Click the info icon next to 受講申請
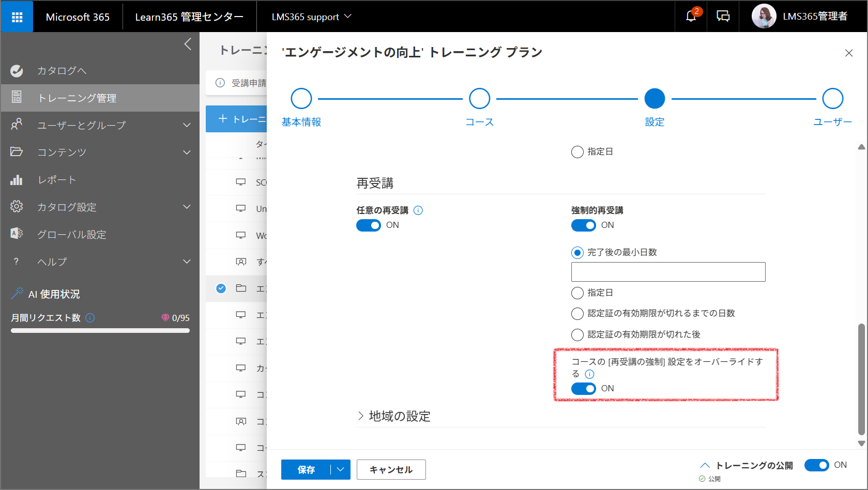 pos(220,83)
